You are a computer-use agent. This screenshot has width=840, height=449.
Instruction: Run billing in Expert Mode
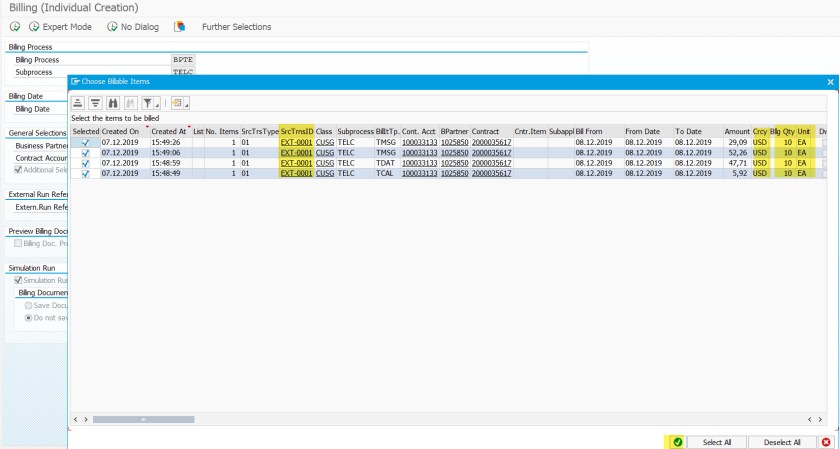(62, 27)
